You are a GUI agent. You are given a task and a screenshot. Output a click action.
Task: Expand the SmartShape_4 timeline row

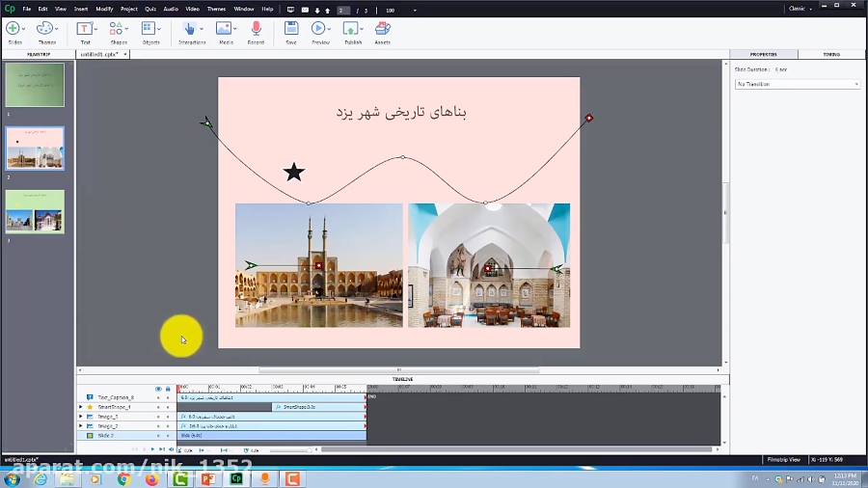pos(81,407)
